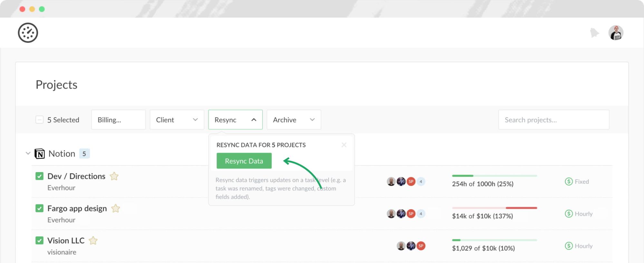Uncheck the Vision LLC project checkbox
Viewport: 644px width, 263px height.
point(39,240)
